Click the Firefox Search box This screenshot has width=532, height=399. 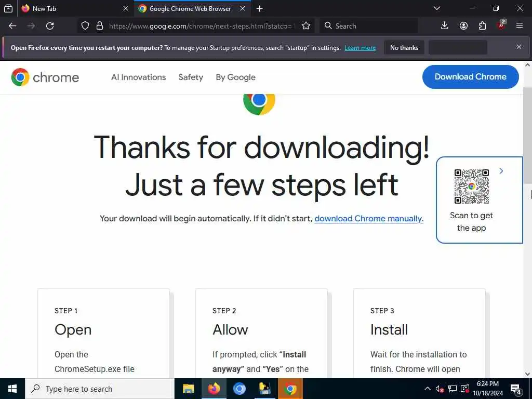coord(368,26)
